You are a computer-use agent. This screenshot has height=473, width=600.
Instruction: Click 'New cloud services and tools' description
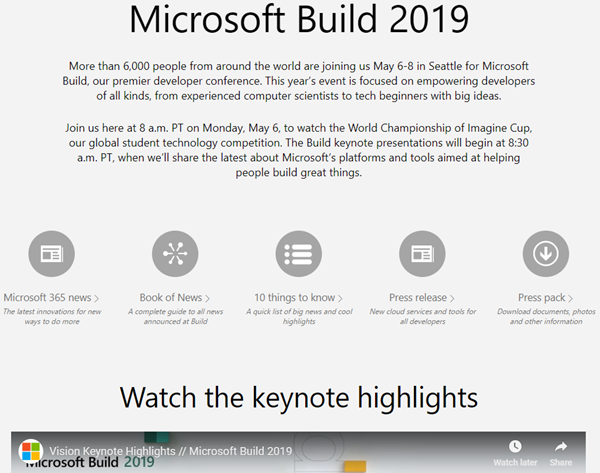(423, 316)
